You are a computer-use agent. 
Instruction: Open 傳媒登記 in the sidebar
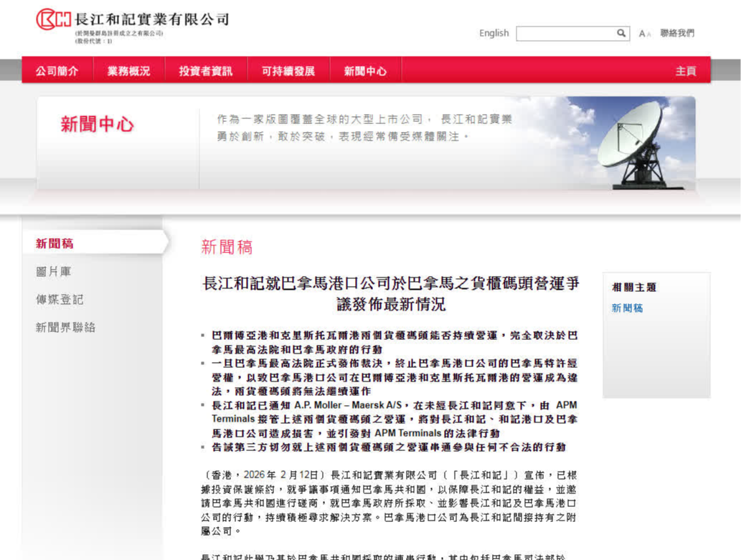(60, 300)
